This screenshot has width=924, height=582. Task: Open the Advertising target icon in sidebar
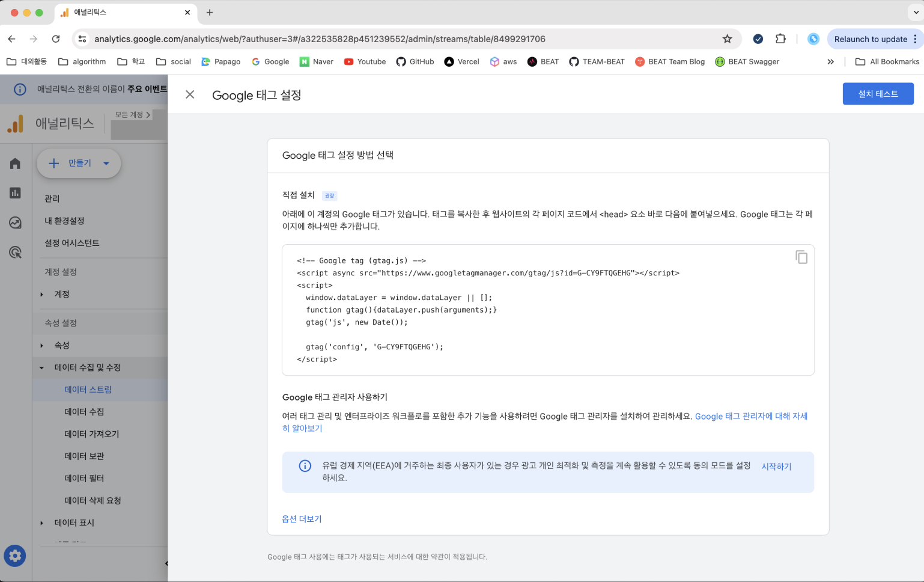[x=16, y=252]
